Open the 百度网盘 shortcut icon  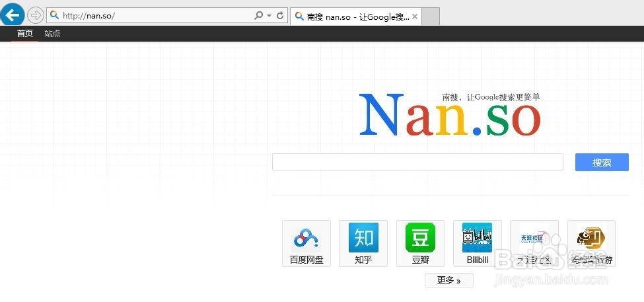(x=306, y=237)
